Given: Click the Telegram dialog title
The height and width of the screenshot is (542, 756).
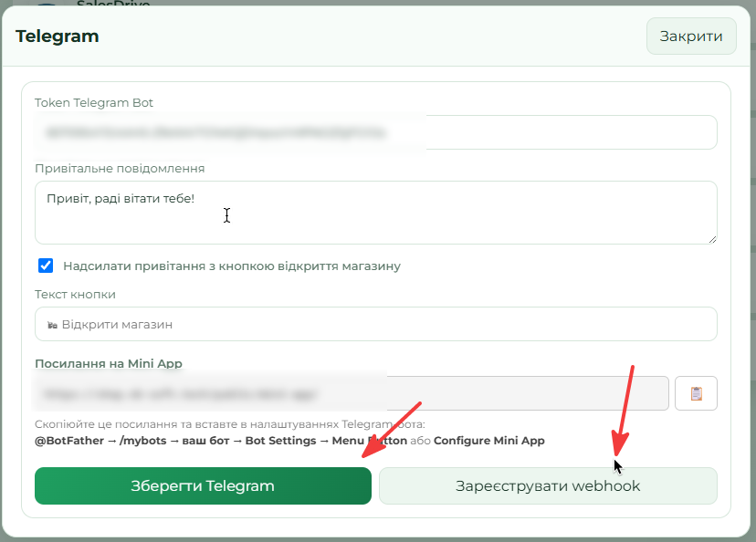Looking at the screenshot, I should pos(57,36).
